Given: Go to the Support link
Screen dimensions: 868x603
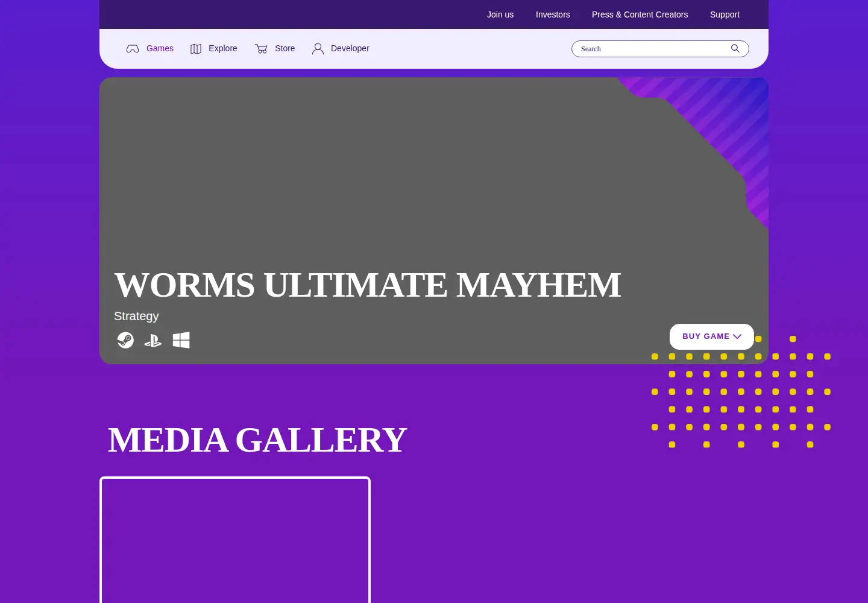Looking at the screenshot, I should (x=725, y=14).
